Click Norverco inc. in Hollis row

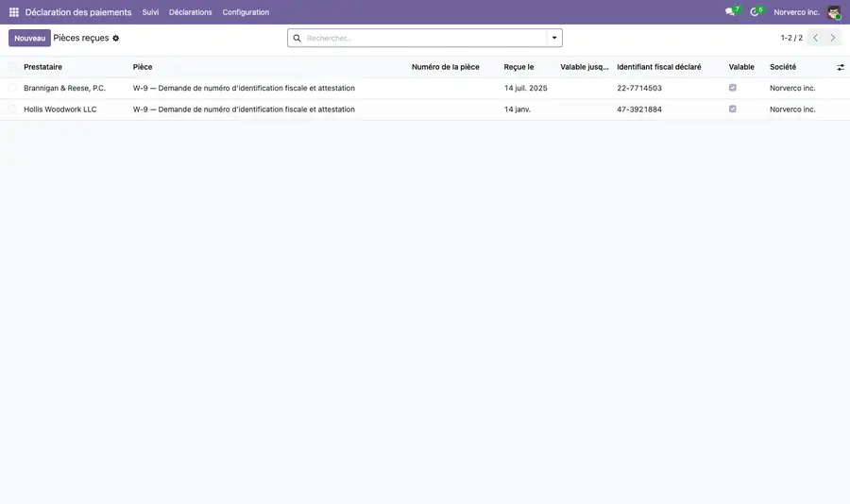point(792,109)
